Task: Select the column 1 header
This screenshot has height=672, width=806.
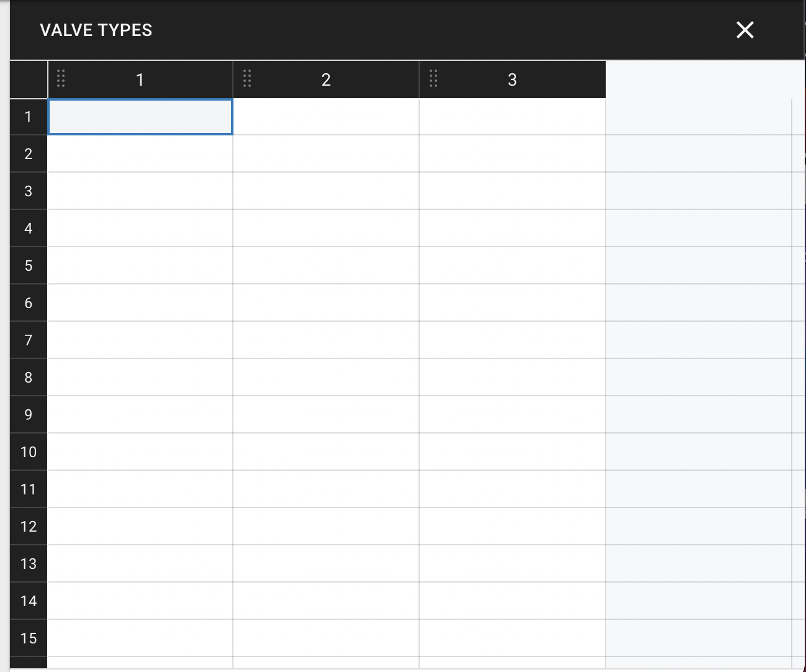Action: (x=140, y=79)
